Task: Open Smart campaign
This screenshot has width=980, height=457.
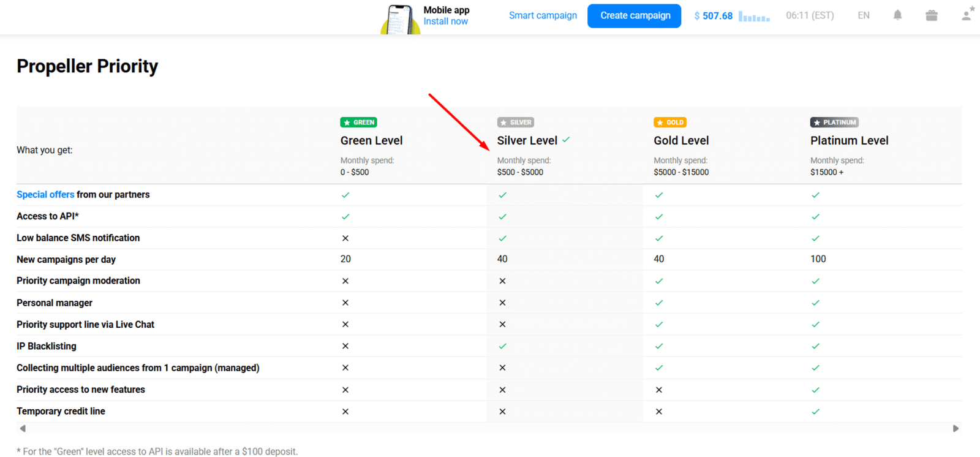Action: coord(543,15)
